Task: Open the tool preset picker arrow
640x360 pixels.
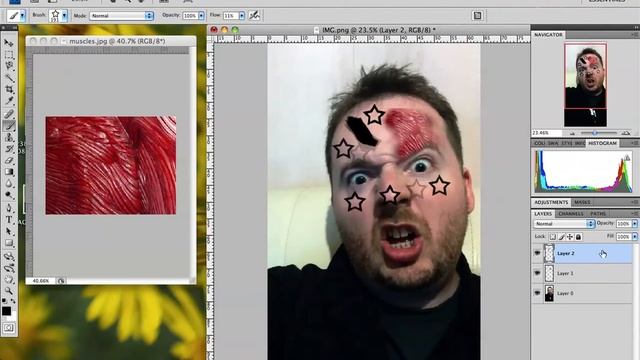Action: (22, 16)
